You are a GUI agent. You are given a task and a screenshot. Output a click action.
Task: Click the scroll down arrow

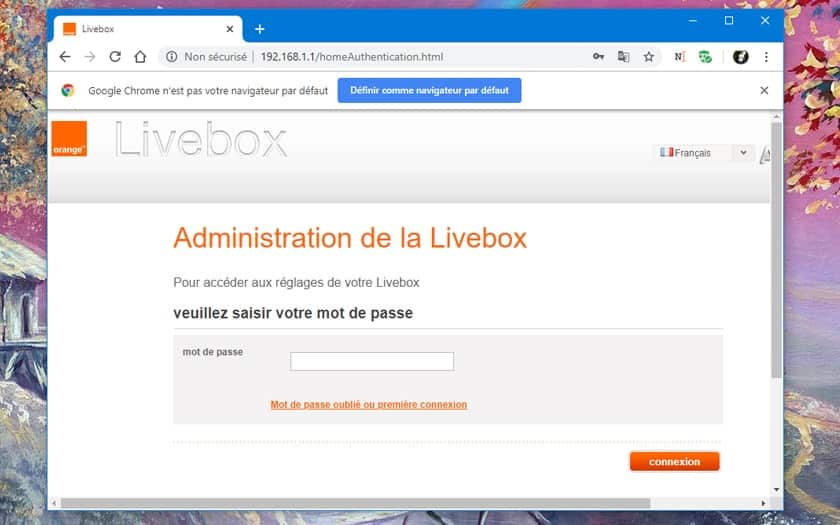(776, 490)
